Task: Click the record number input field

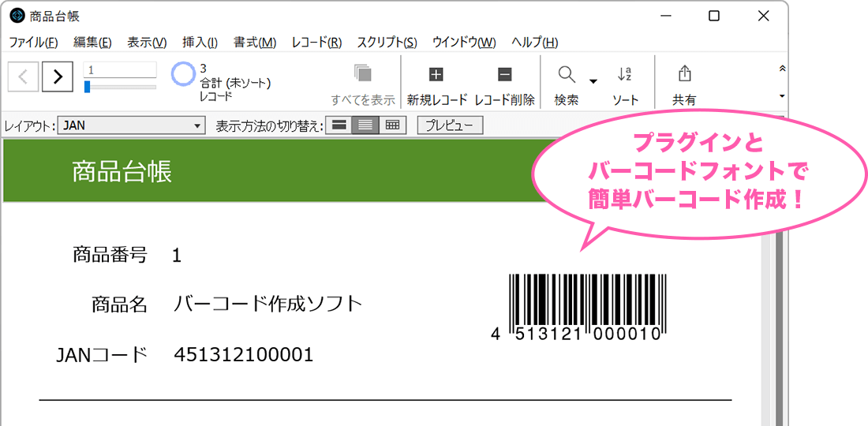Action: pyautogui.click(x=120, y=70)
